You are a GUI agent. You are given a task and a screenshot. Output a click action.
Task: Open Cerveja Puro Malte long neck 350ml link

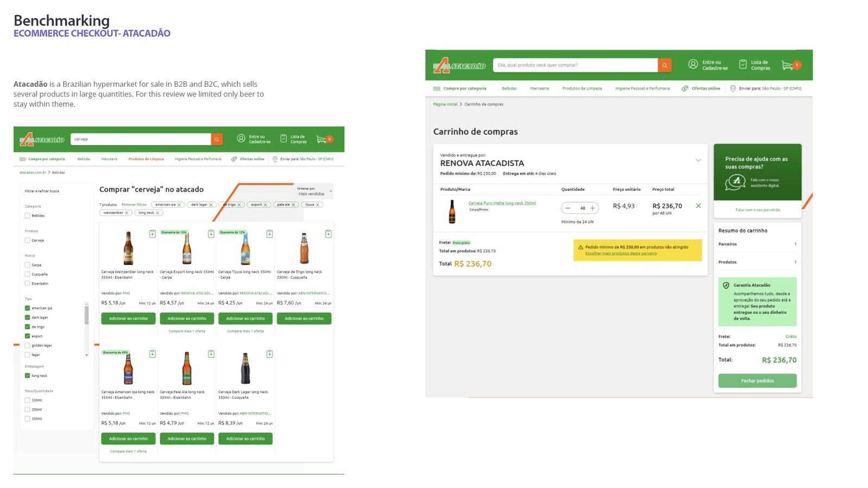click(502, 203)
